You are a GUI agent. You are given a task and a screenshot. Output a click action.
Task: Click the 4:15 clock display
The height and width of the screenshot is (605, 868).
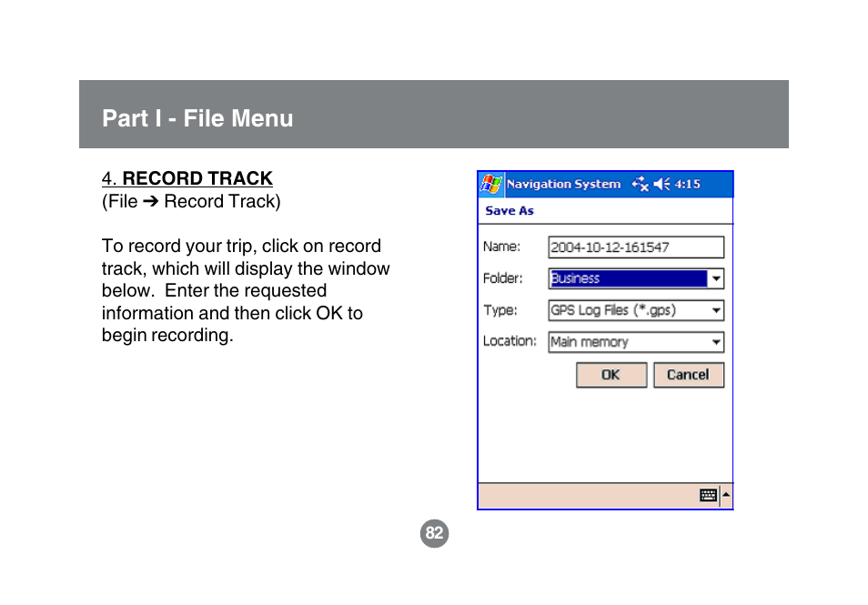coord(688,184)
